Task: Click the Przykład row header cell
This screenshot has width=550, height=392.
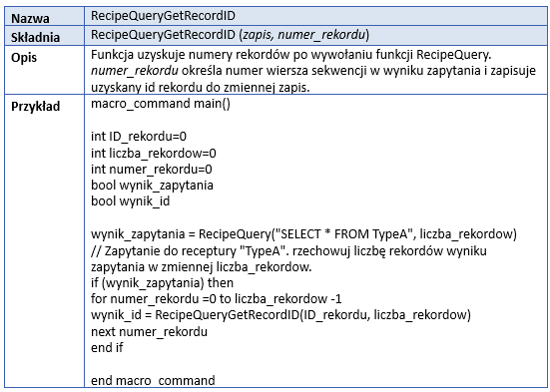Action: click(44, 240)
